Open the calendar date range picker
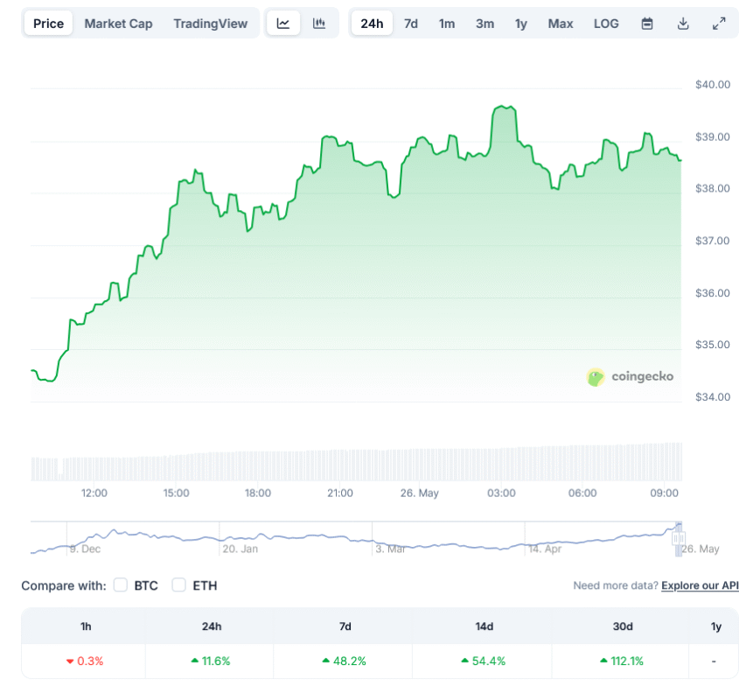Image resolution: width=739 pixels, height=700 pixels. click(x=647, y=24)
